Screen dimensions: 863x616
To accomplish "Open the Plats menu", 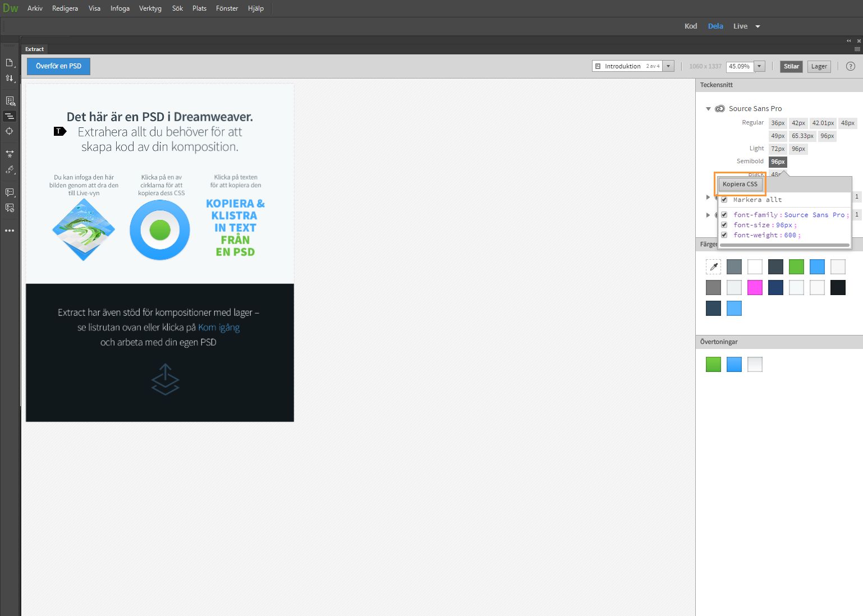I will pos(199,8).
